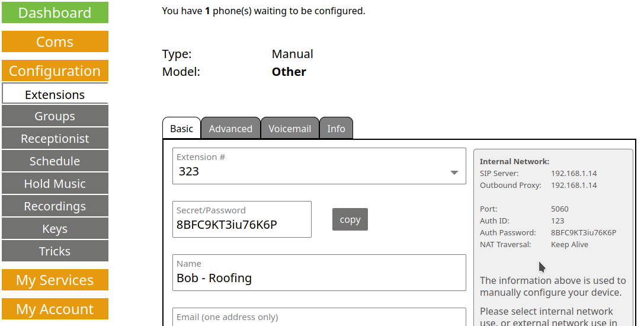Copy the secret password
The image size is (644, 326).
click(x=350, y=219)
